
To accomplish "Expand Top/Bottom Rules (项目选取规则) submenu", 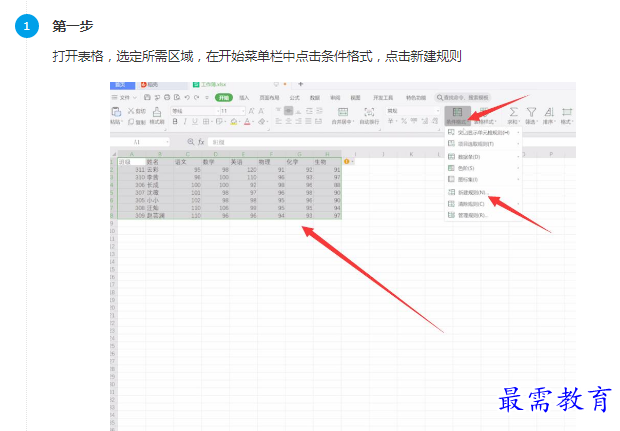I will 483,144.
